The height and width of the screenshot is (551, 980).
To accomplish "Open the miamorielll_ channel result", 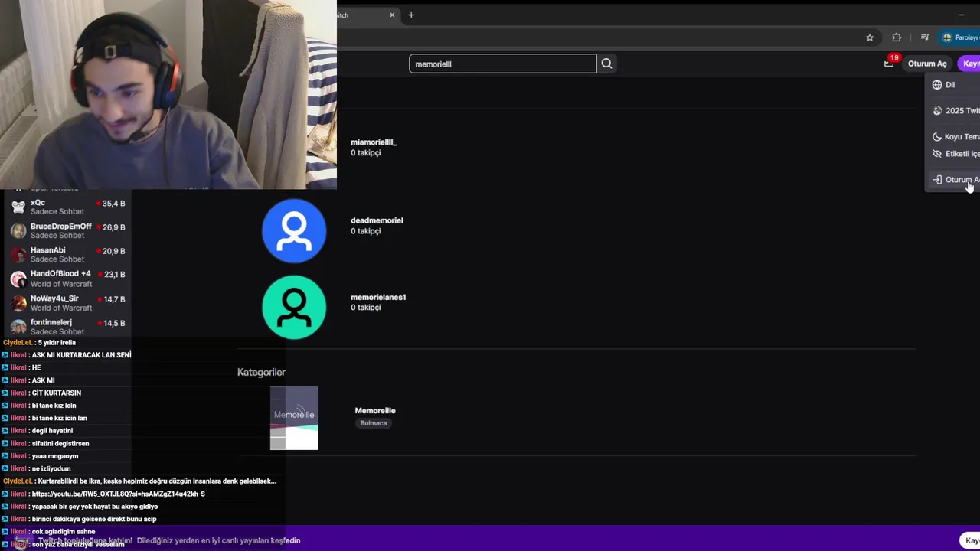I will click(373, 142).
